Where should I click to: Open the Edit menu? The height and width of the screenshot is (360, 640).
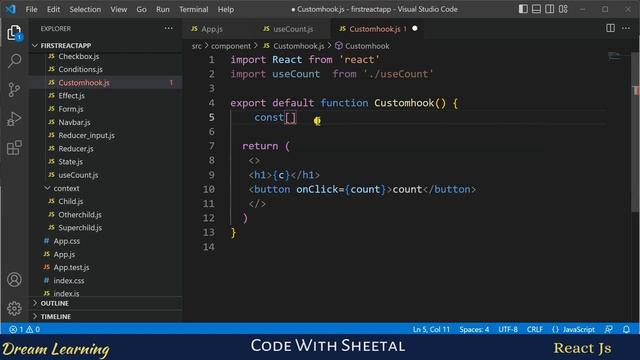(53, 9)
